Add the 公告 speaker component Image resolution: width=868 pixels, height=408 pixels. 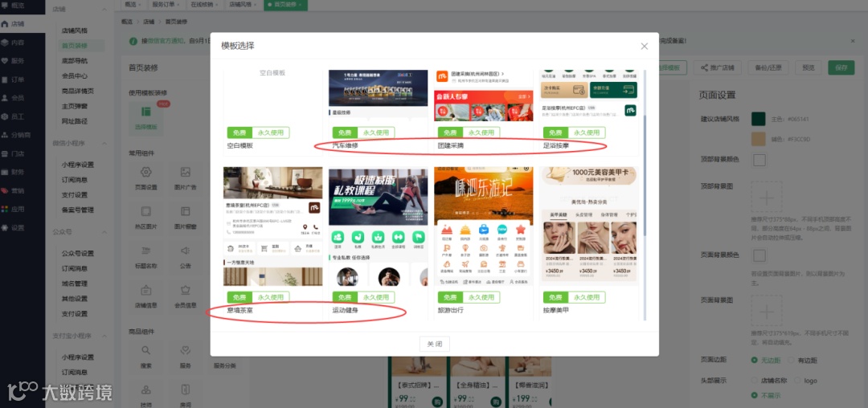[x=186, y=258]
